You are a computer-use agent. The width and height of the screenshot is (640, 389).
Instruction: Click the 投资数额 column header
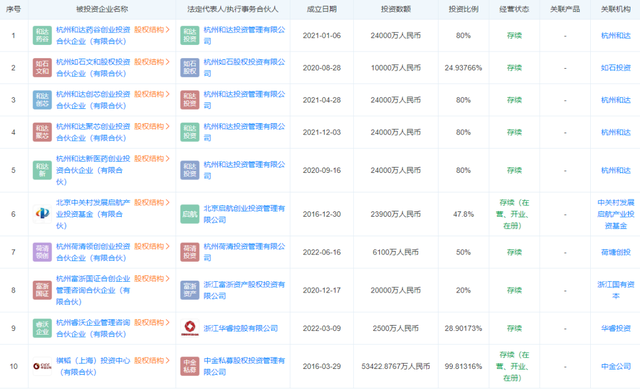point(396,9)
